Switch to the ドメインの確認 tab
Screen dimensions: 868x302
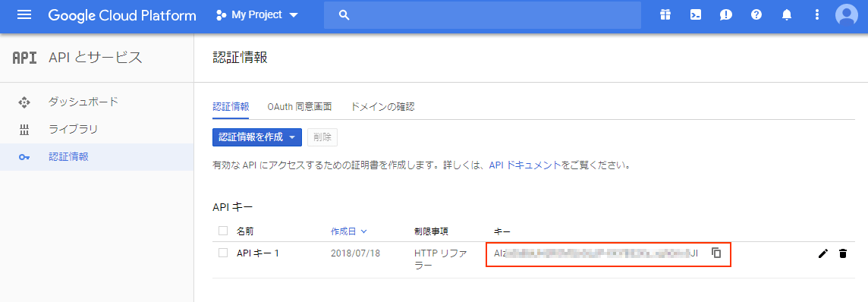(x=383, y=107)
